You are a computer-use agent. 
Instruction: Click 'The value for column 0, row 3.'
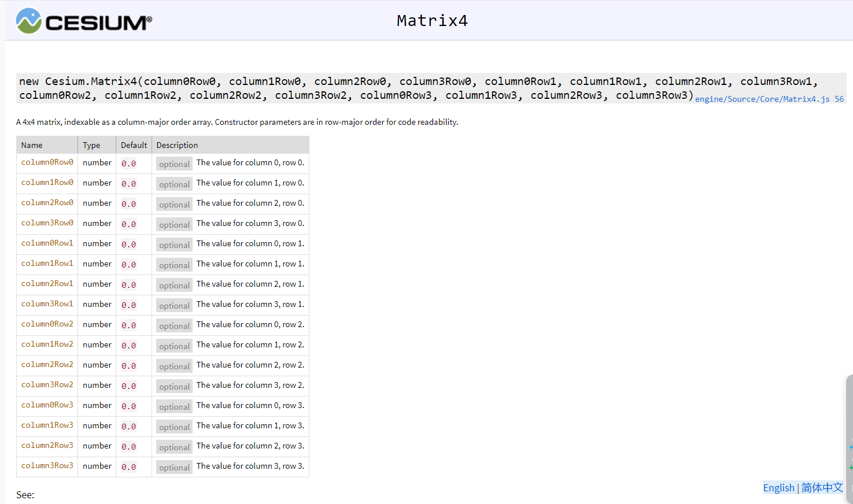250,405
